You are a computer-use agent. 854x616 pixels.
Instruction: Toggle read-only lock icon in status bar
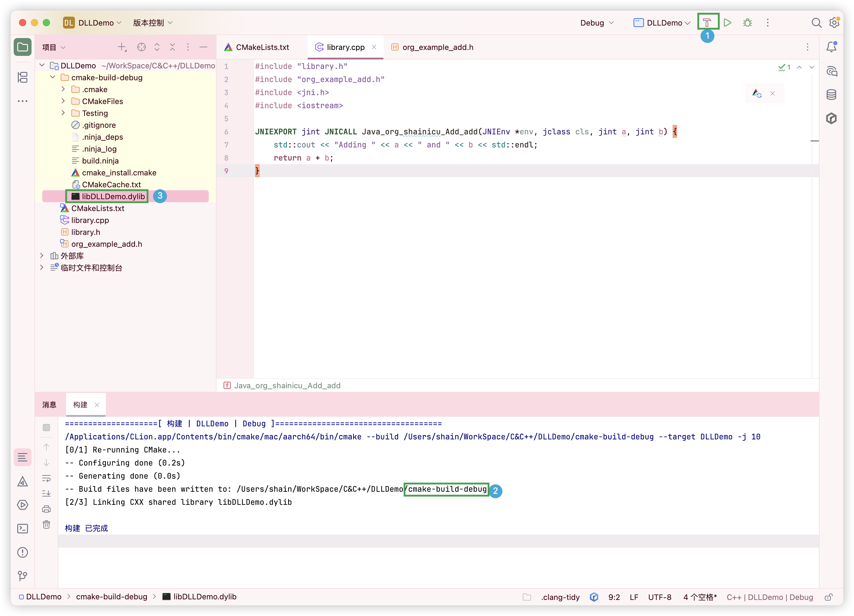coord(828,597)
